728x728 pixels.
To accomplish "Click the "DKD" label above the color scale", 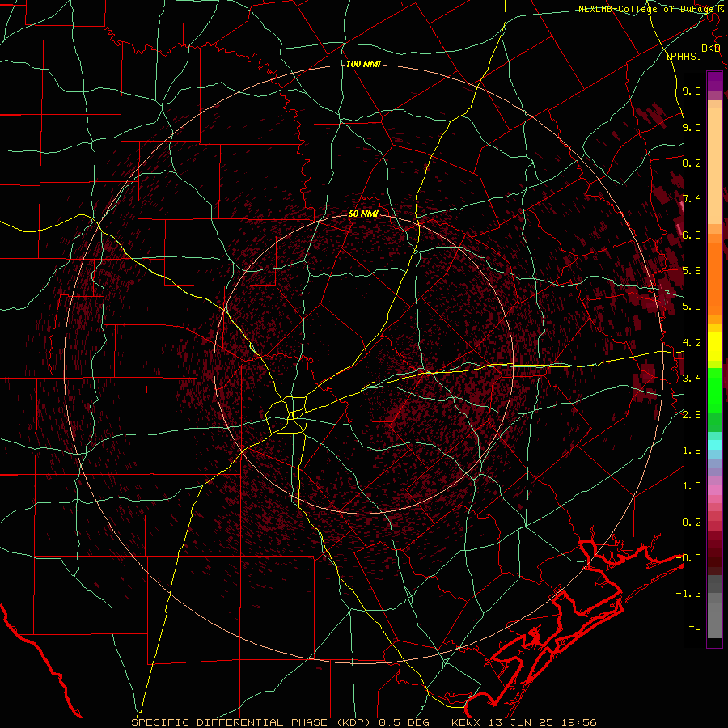I will [711, 49].
